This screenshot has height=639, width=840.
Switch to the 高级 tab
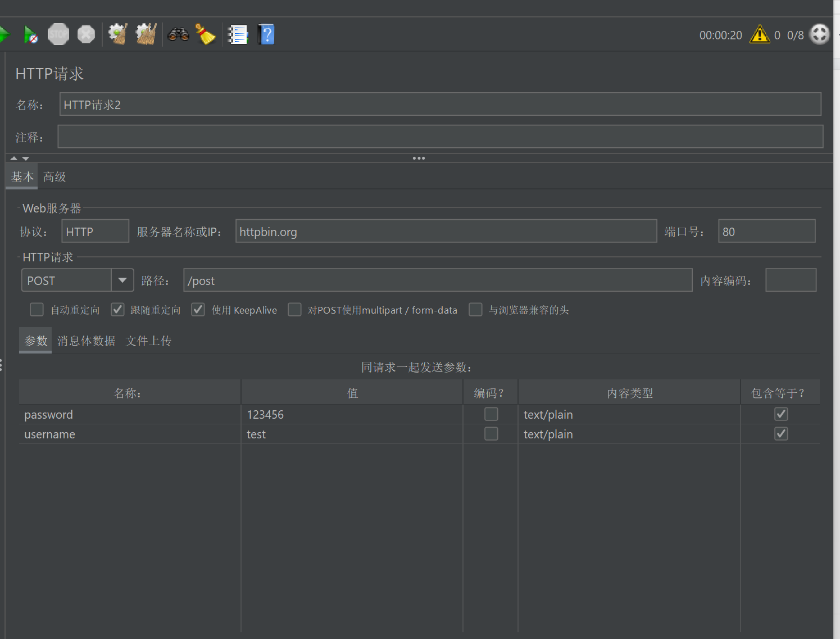[x=55, y=176]
